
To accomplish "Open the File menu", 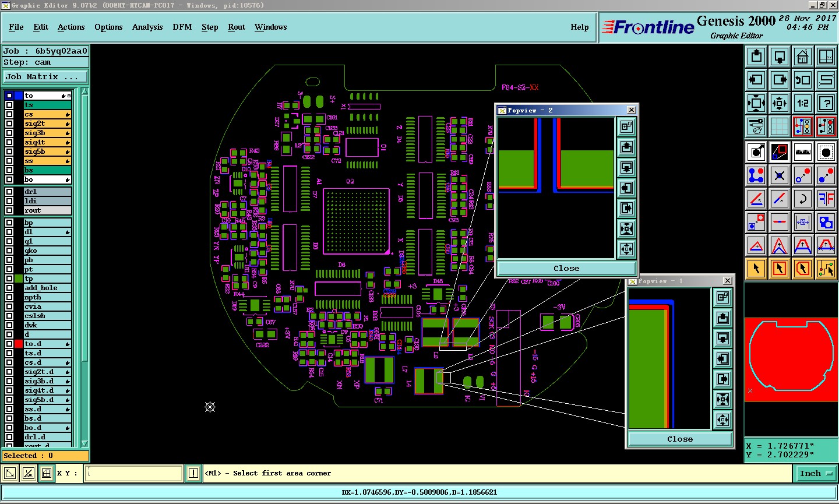I will [x=16, y=27].
